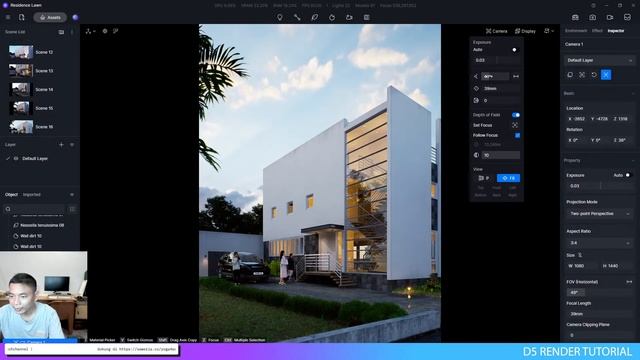
Task: Switch to the Inspector tab
Action: coord(616,31)
